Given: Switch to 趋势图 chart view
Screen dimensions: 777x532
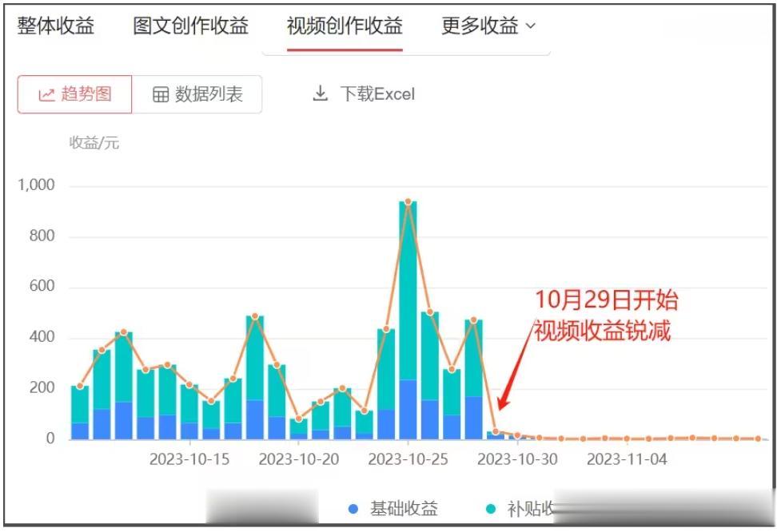Looking at the screenshot, I should pyautogui.click(x=75, y=94).
